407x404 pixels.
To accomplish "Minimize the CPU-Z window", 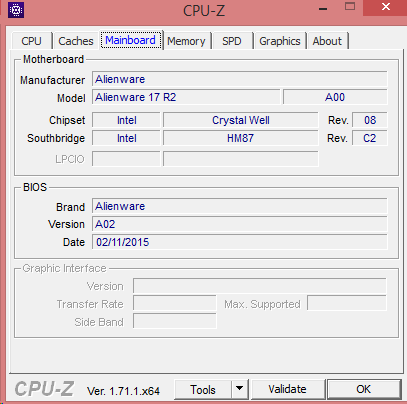I will click(x=323, y=9).
